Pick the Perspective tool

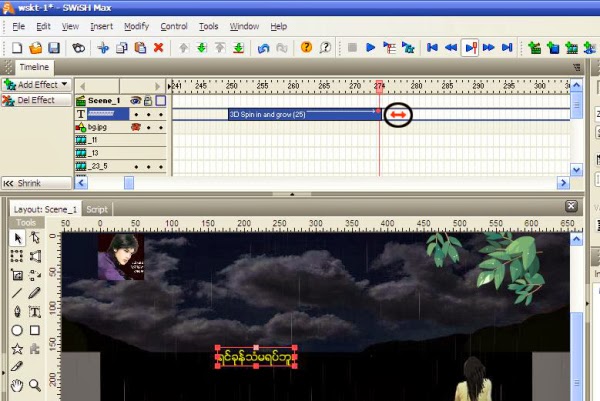tap(35, 256)
